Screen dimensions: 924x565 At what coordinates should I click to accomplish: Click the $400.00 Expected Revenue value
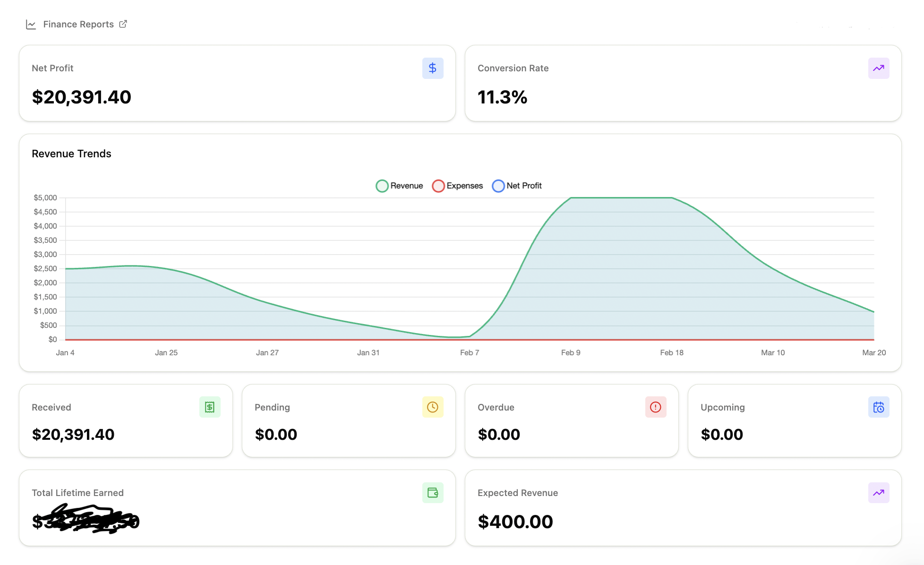pos(515,522)
